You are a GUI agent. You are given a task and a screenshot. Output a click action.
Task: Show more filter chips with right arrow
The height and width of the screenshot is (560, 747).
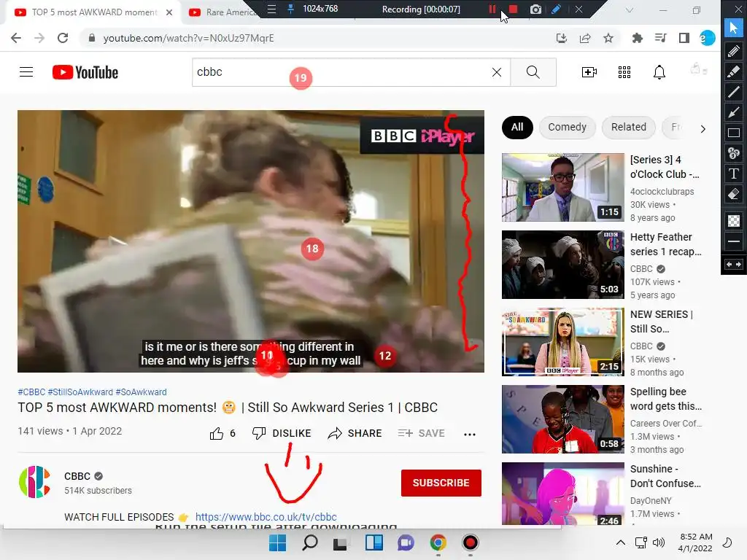pyautogui.click(x=703, y=128)
